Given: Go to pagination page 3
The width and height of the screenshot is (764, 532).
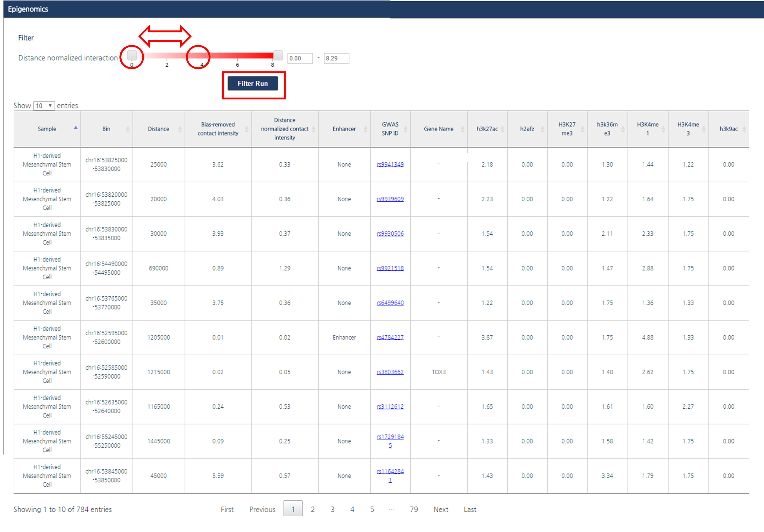Looking at the screenshot, I should (332, 509).
